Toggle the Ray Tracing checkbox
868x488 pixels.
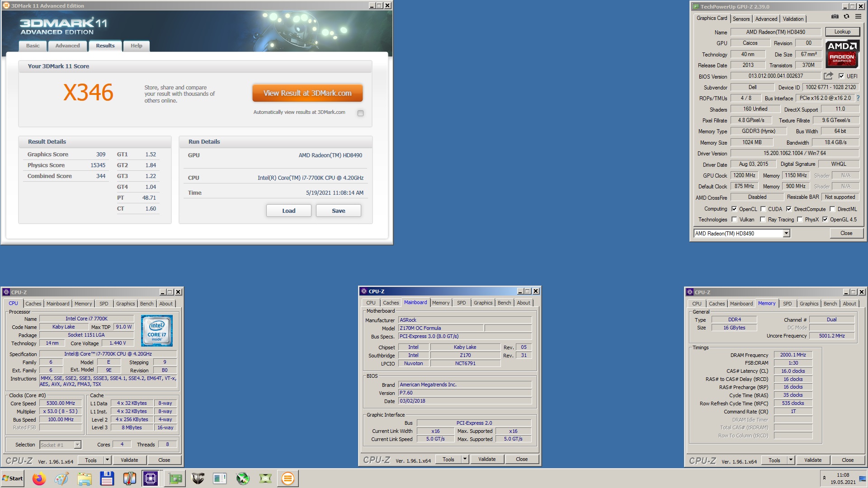763,219
